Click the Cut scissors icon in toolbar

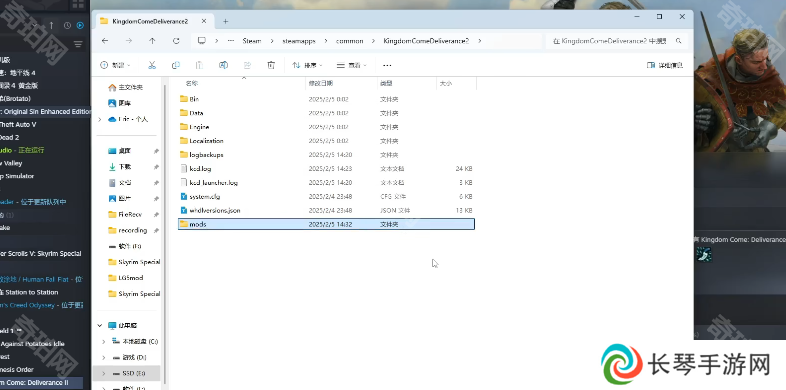[x=152, y=65]
